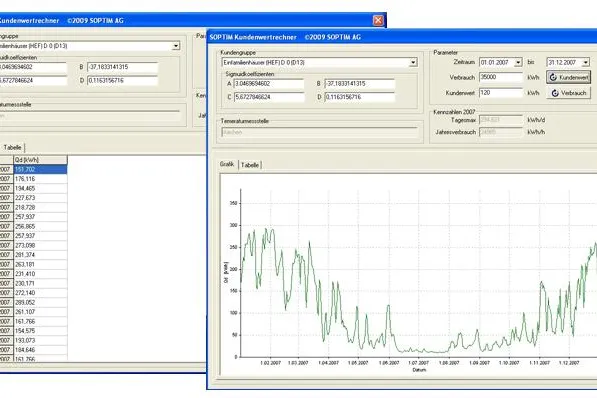Open the Kundengruppe dropdown arrow in the back window
This screenshot has width=597, height=398.
click(x=176, y=46)
